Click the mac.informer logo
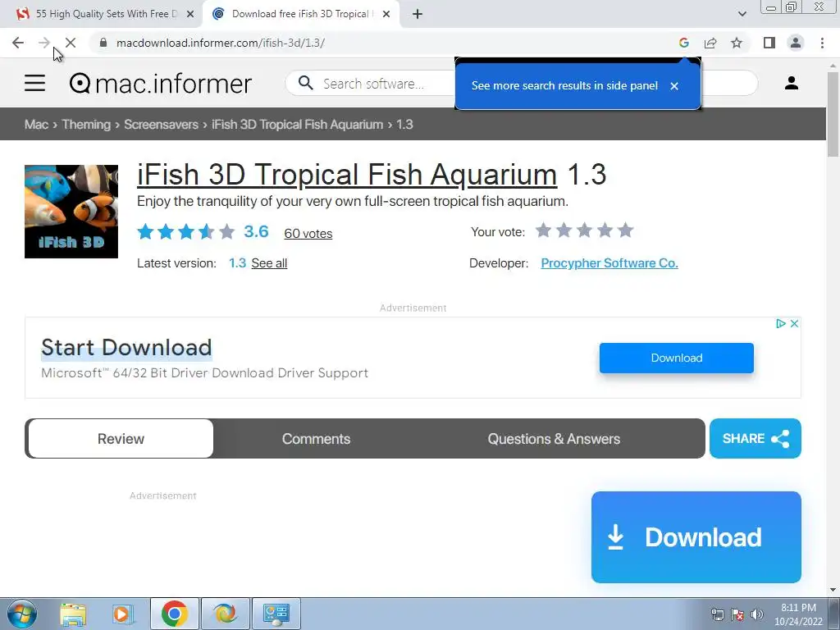840x630 pixels. pyautogui.click(x=161, y=84)
